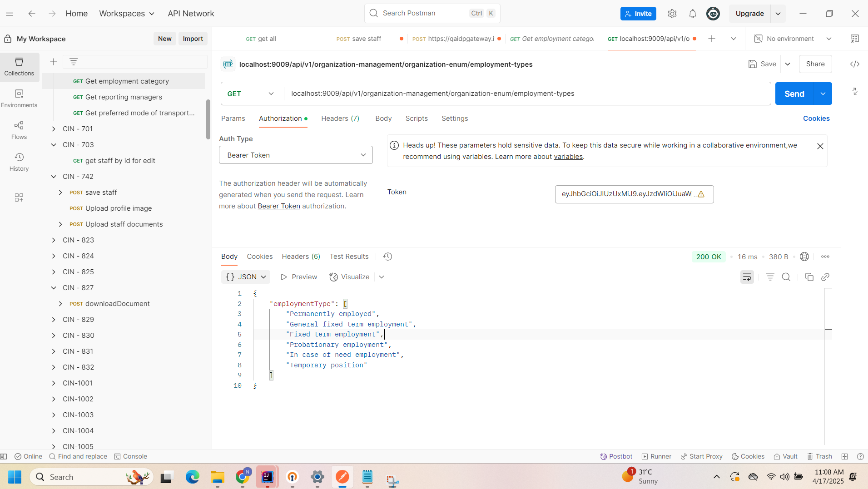Open the Save options dropdown arrow
The width and height of the screenshot is (868, 489).
pos(788,64)
